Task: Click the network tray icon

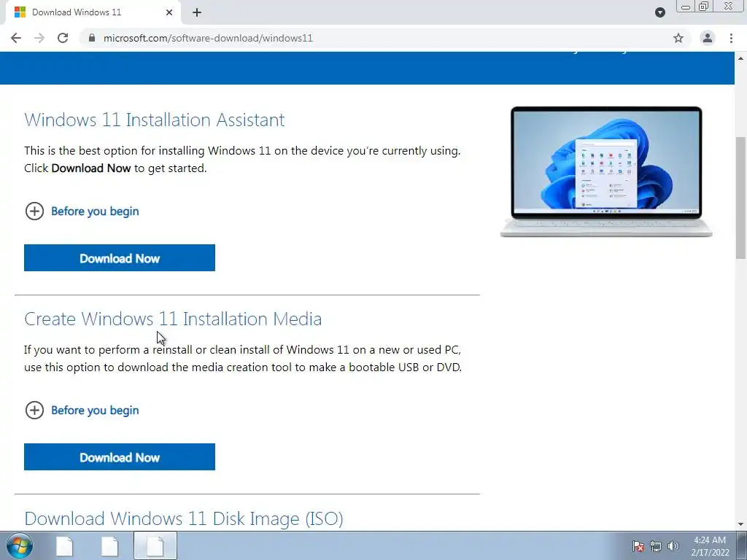Action: 656,546
